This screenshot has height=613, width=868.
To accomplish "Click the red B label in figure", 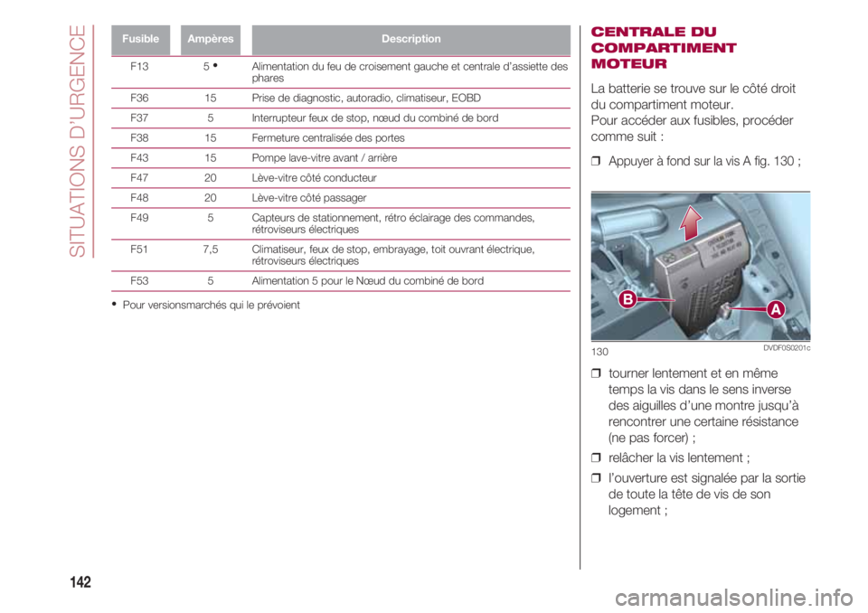I will point(627,299).
